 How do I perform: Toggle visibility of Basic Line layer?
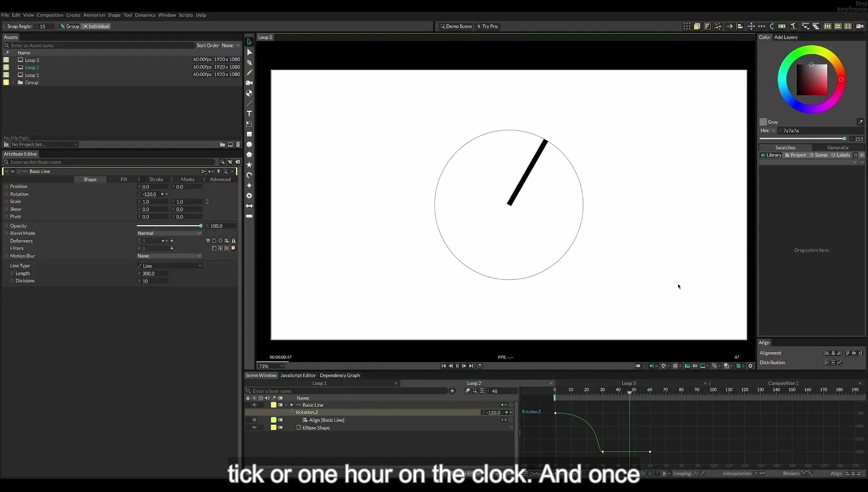254,405
